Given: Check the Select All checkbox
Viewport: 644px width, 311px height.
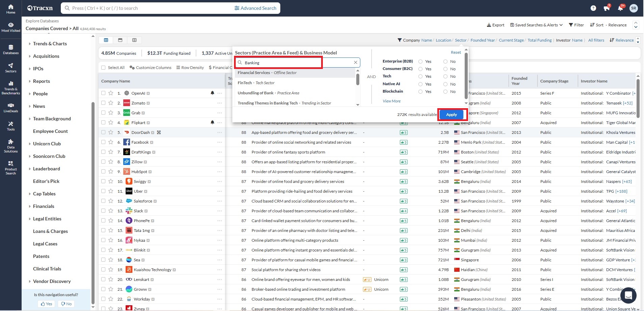Looking at the screenshot, I should point(104,68).
